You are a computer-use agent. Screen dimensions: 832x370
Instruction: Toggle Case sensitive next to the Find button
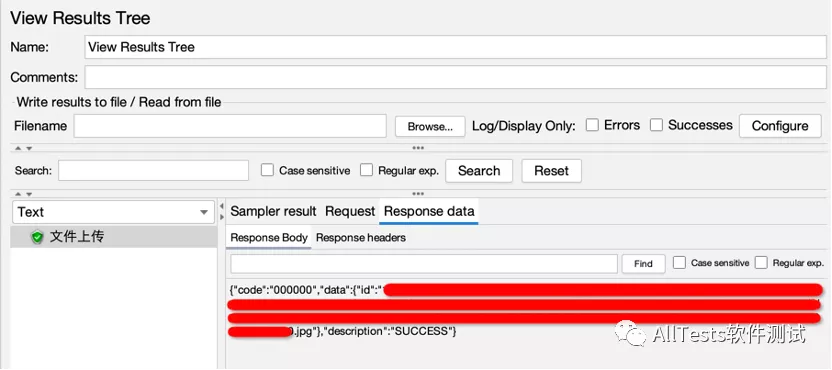tap(679, 263)
